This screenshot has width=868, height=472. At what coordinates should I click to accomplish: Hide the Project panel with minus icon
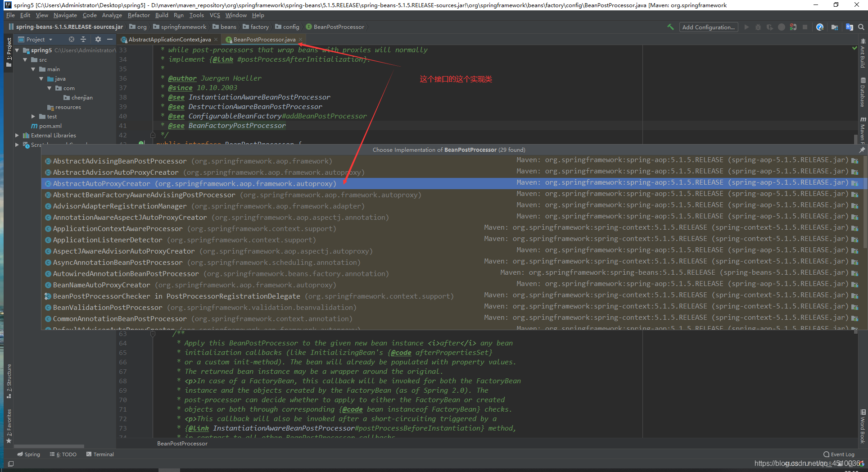pyautogui.click(x=109, y=39)
